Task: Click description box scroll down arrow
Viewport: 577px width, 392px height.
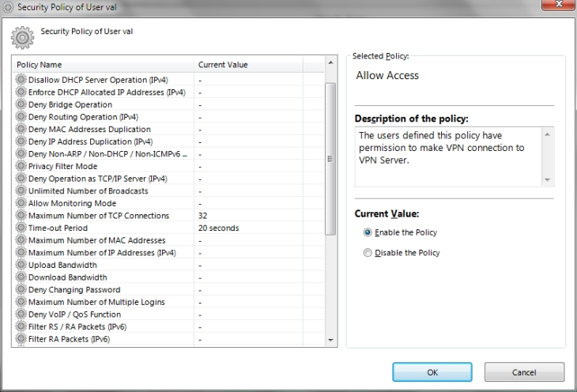Action: tap(547, 180)
